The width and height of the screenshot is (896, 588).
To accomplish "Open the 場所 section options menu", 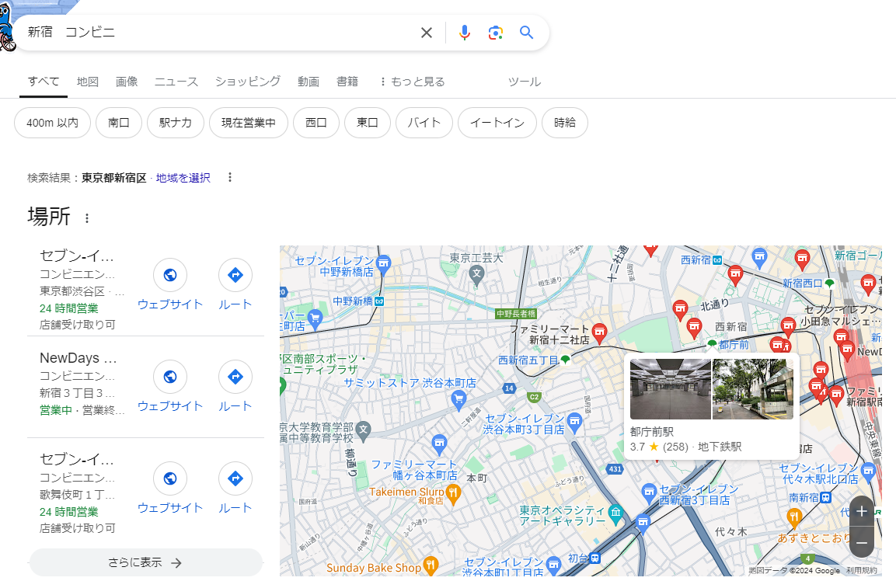I will click(x=87, y=218).
